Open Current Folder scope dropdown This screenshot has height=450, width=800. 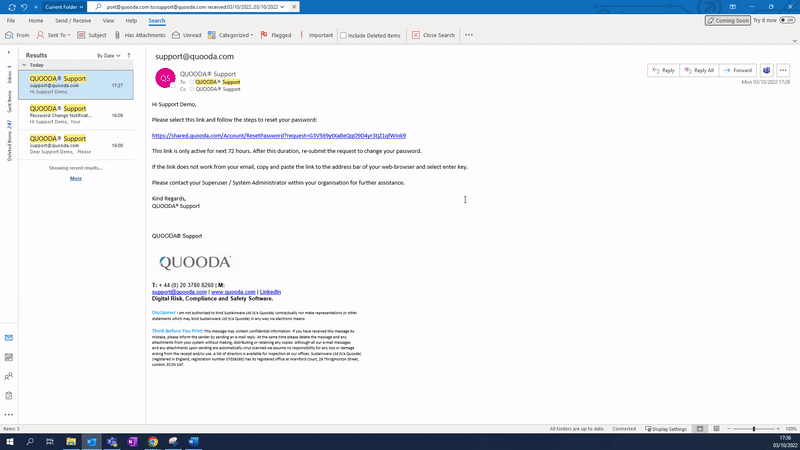point(64,7)
